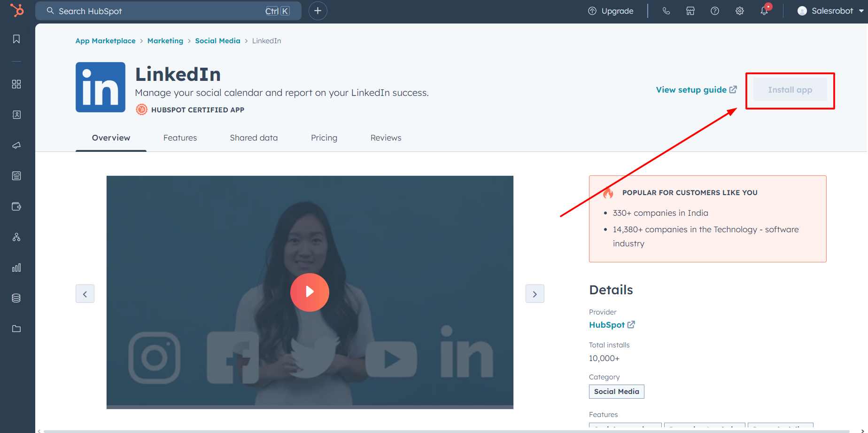Image resolution: width=868 pixels, height=433 pixels.
Task: Go to App Marketplace breadcrumb
Action: pyautogui.click(x=105, y=41)
